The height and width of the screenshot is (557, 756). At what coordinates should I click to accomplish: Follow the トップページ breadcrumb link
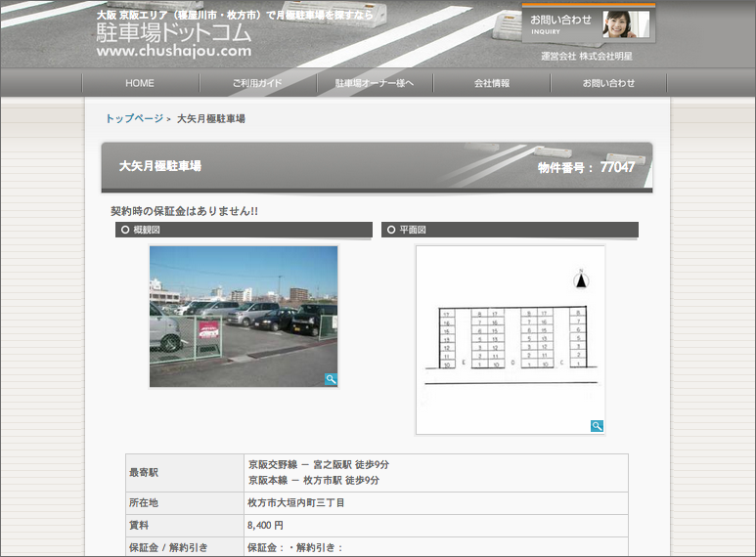[134, 118]
